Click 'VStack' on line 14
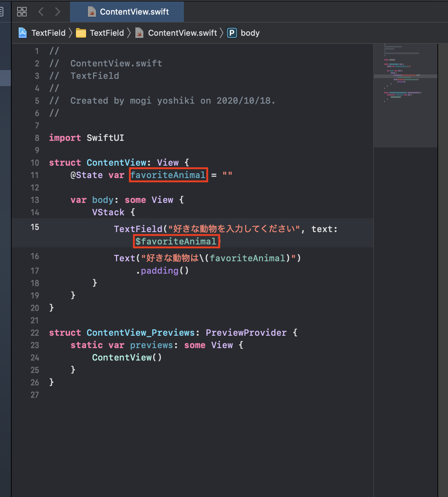This screenshot has height=497, width=448. click(x=108, y=212)
